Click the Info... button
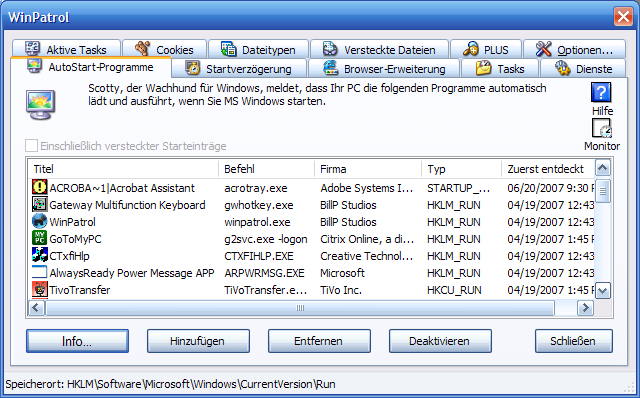The width and height of the screenshot is (640, 398). (x=77, y=341)
